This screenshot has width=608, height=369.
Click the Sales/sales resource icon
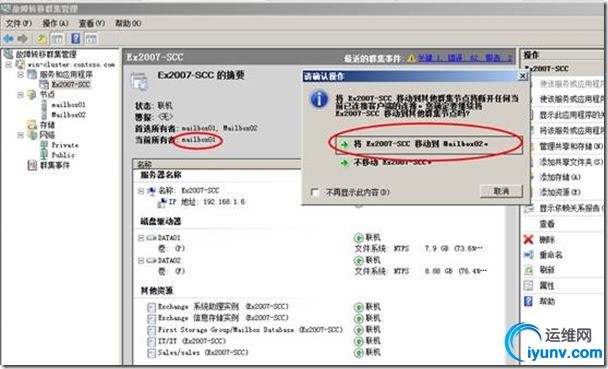point(151,353)
